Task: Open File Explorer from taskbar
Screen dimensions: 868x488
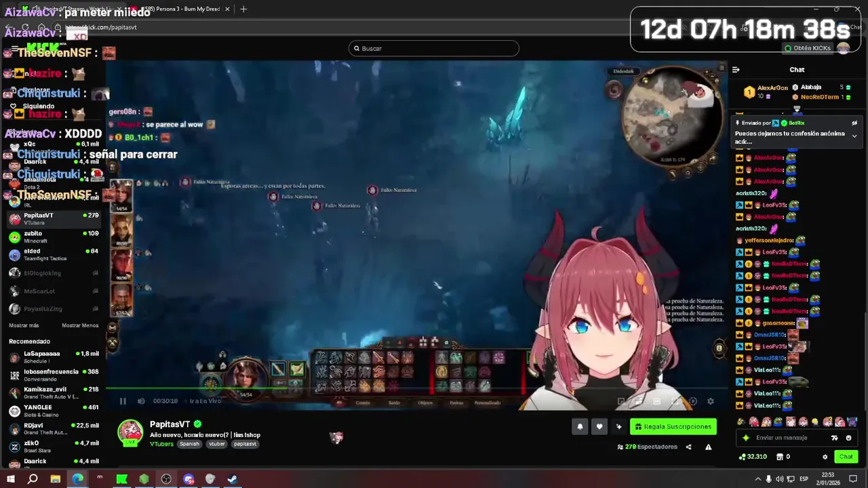Action: (x=56, y=479)
